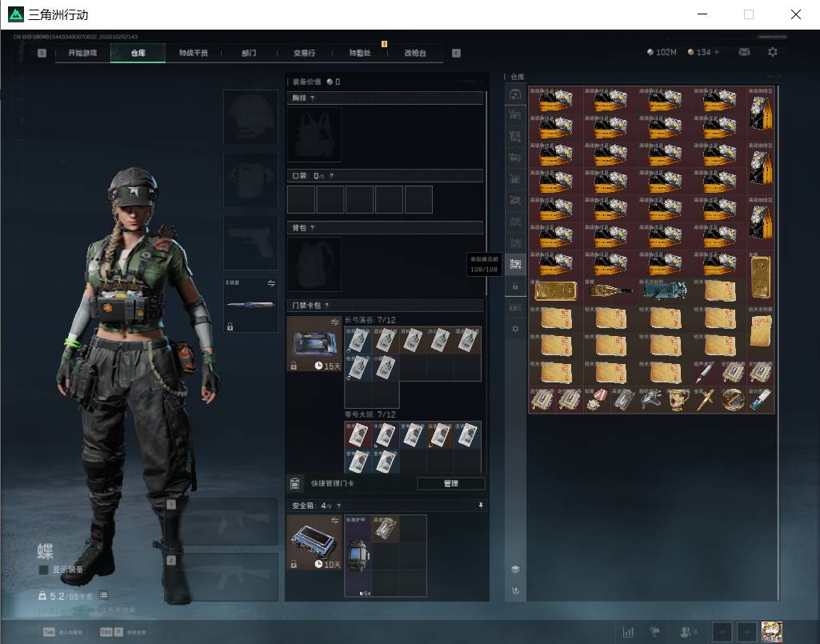Click the 零号大坝: 7/12 label
Screen dimensions: 820x644
pyautogui.click(x=370, y=414)
